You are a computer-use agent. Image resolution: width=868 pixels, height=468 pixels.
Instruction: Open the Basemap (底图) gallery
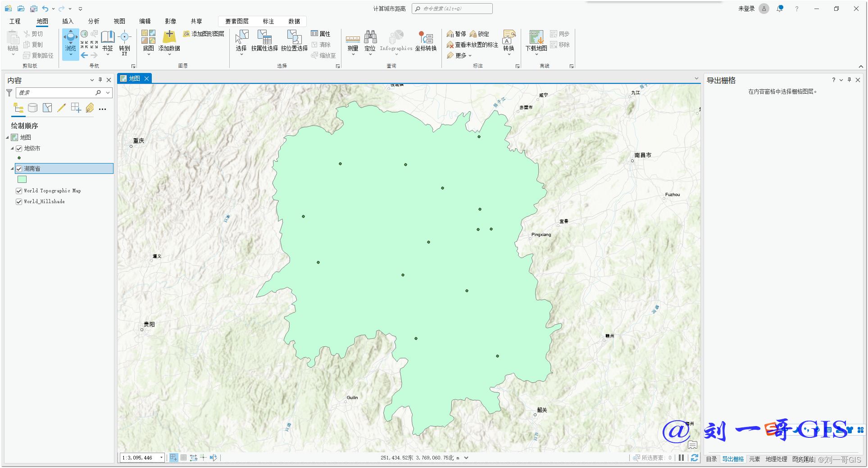[x=148, y=42]
